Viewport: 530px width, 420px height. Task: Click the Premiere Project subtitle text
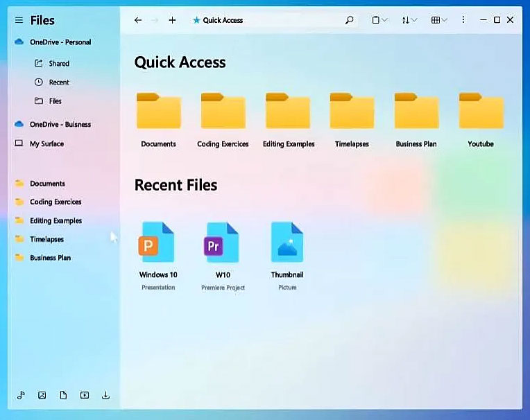[x=223, y=288]
